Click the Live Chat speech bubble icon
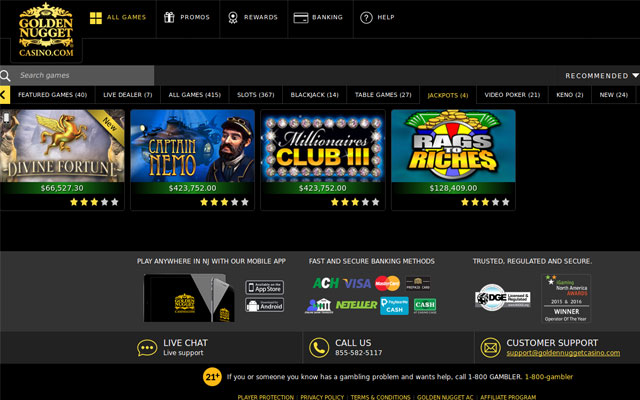Image resolution: width=640 pixels, height=400 pixels. (147, 348)
